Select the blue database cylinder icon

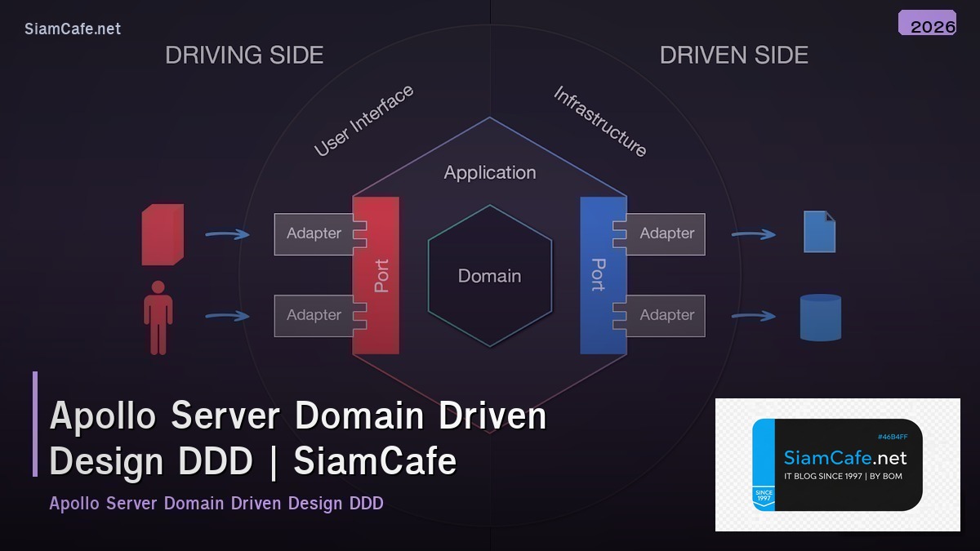[818, 317]
